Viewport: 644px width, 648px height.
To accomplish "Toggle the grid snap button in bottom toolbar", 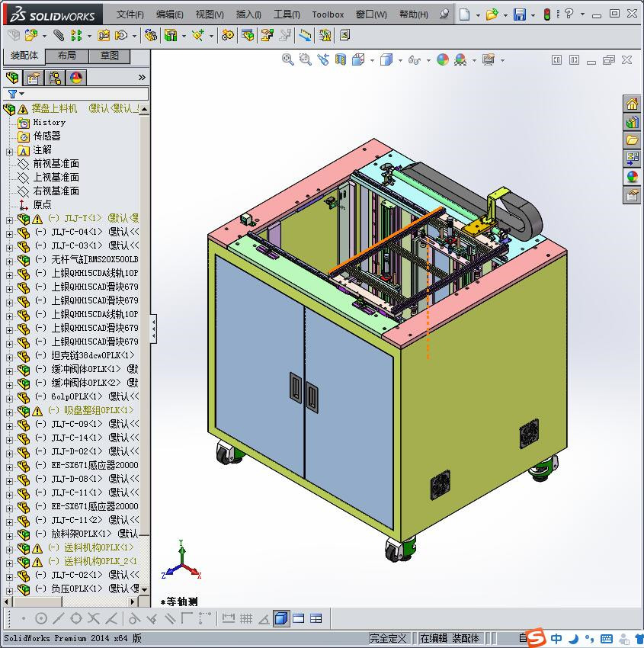I will coord(246,619).
